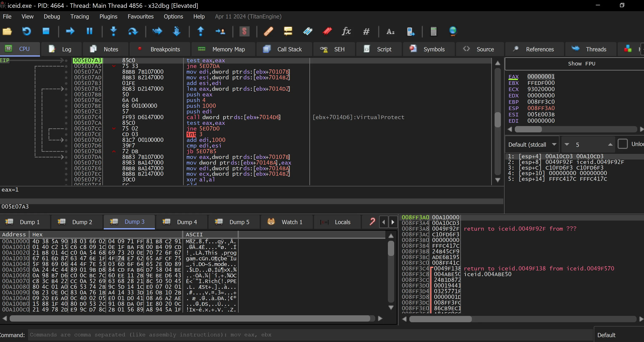The image size is (644, 342).
Task: Stop debugging with the square stop icon
Action: click(46, 31)
